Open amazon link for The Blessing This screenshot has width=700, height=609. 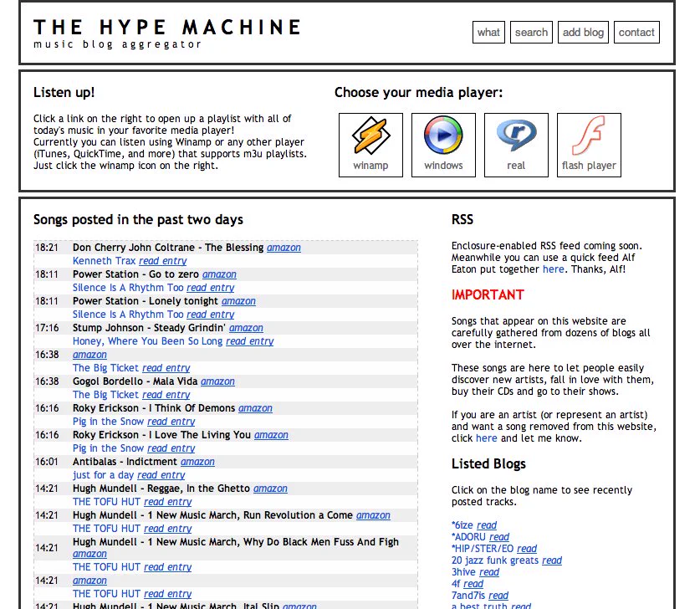click(x=284, y=248)
